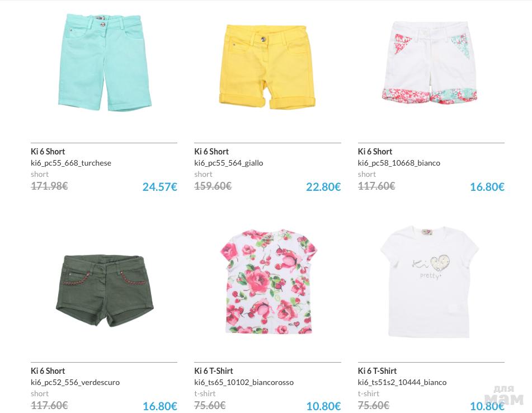Click the short category label under ki6_pc55_564_giallo
The height and width of the screenshot is (413, 532).
click(203, 174)
